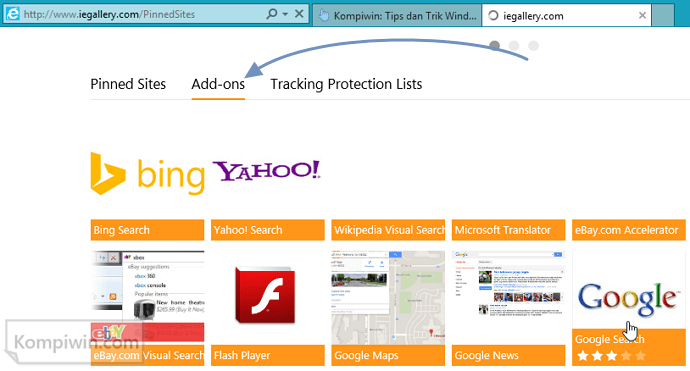Image resolution: width=690 pixels, height=371 pixels.
Task: Open the eBay.com Accelerator tile
Action: point(629,230)
